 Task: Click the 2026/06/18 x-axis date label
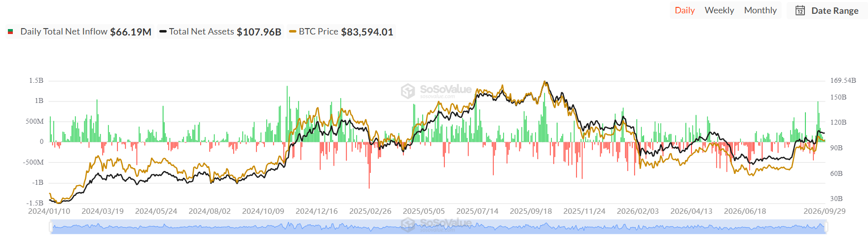pos(745,211)
